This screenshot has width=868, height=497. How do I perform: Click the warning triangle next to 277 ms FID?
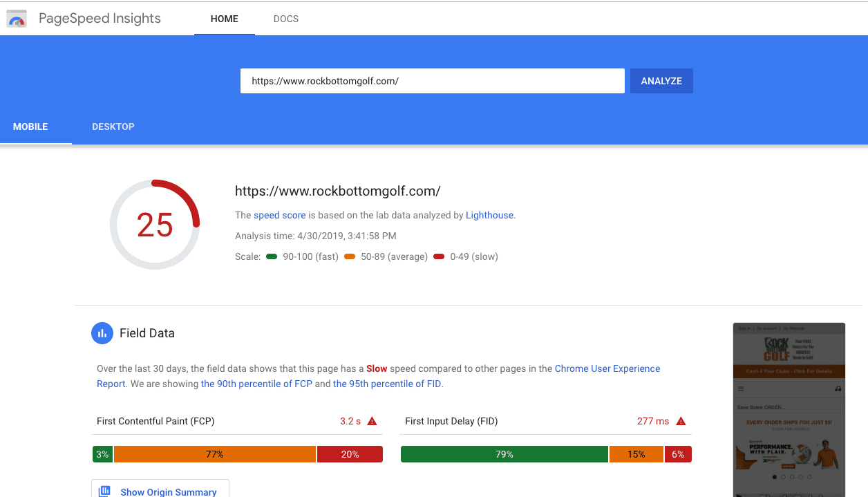681,420
